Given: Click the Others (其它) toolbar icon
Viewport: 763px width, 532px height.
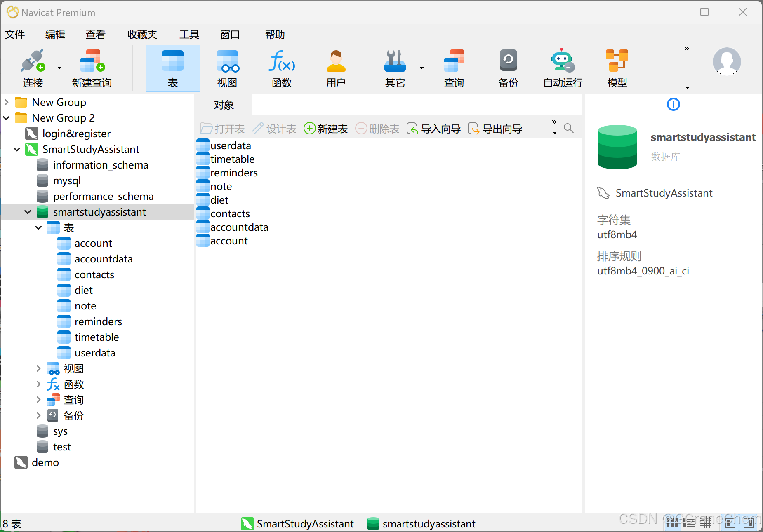Looking at the screenshot, I should pos(395,68).
